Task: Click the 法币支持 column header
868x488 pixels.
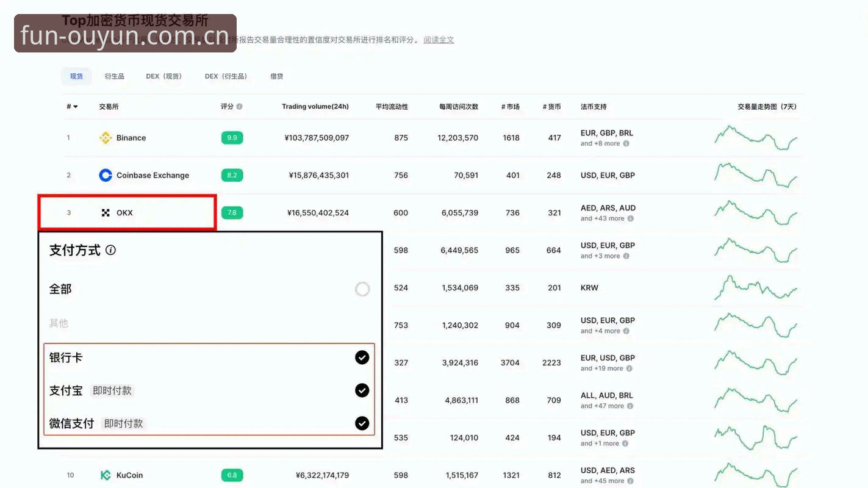Action: point(594,107)
